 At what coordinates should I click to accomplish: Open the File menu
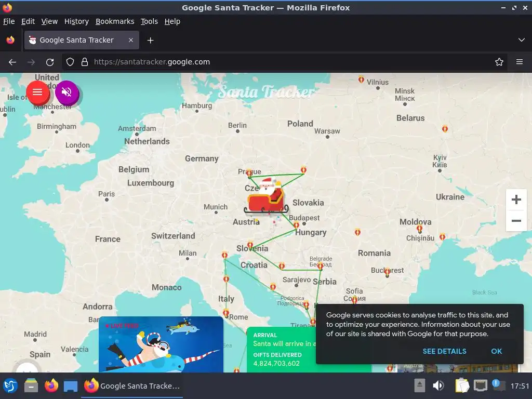pos(9,21)
